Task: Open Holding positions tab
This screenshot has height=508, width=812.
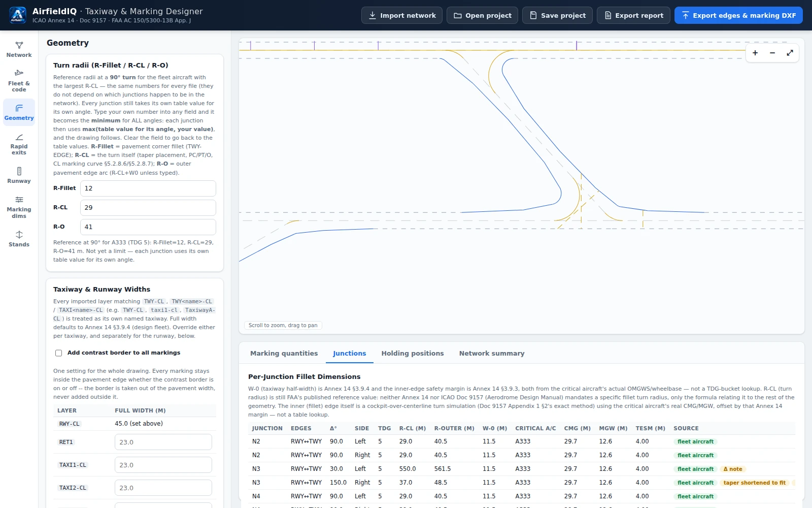Action: [x=413, y=354]
